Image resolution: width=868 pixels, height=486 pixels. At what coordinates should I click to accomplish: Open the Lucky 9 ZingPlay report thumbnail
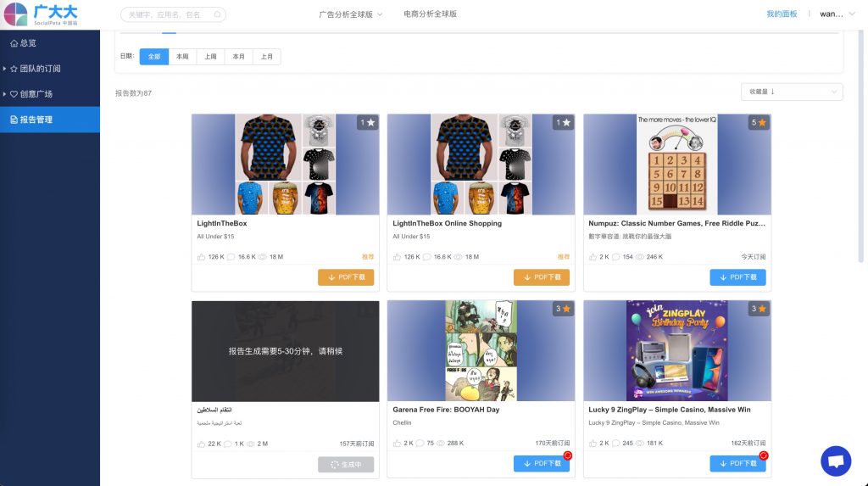click(677, 351)
